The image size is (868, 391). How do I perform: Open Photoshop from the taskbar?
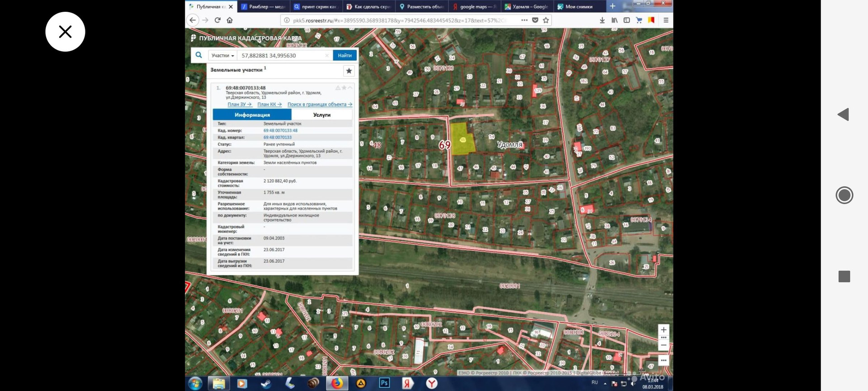tap(384, 383)
